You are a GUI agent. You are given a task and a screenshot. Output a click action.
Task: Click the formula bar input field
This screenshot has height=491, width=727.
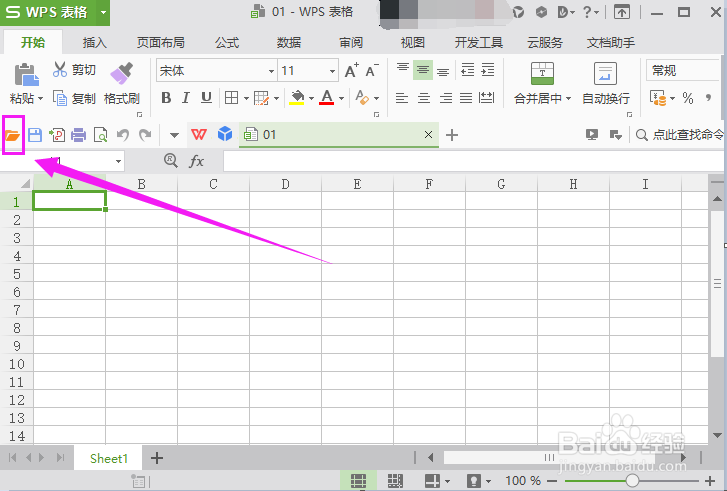click(x=473, y=161)
